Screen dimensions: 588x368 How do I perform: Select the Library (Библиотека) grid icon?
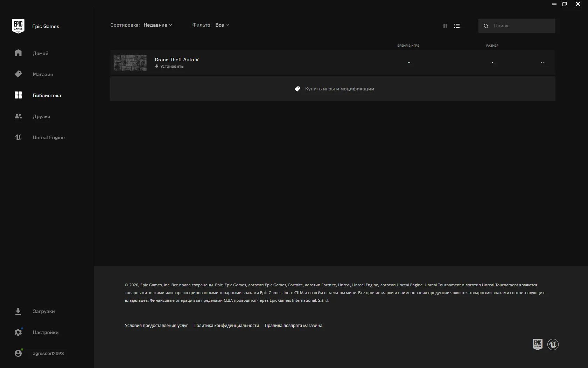pyautogui.click(x=18, y=95)
